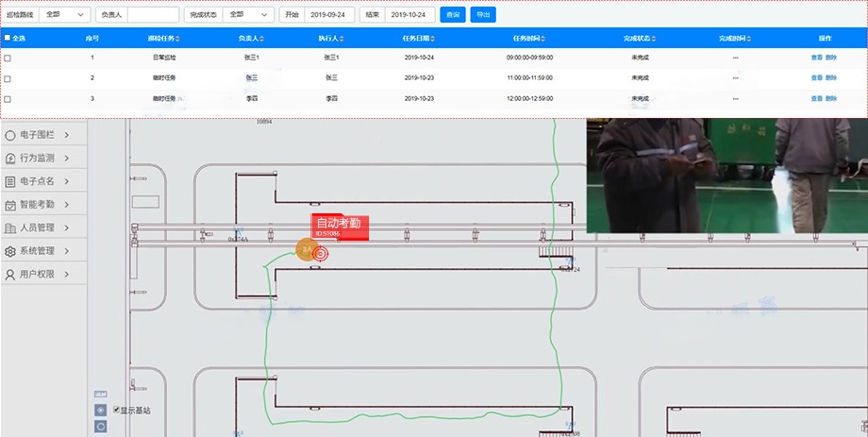Click the 负责人 text input field

[x=152, y=15]
